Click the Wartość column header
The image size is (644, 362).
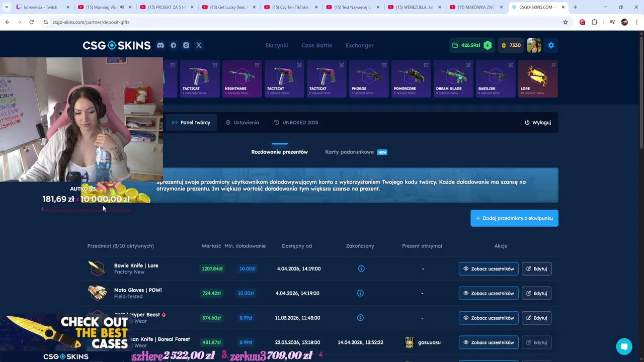(211, 246)
